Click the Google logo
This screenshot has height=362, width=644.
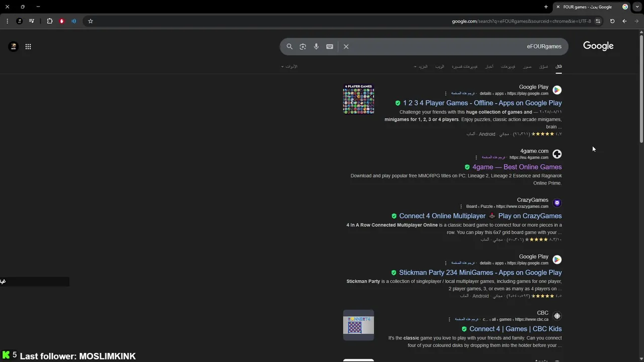click(x=598, y=46)
